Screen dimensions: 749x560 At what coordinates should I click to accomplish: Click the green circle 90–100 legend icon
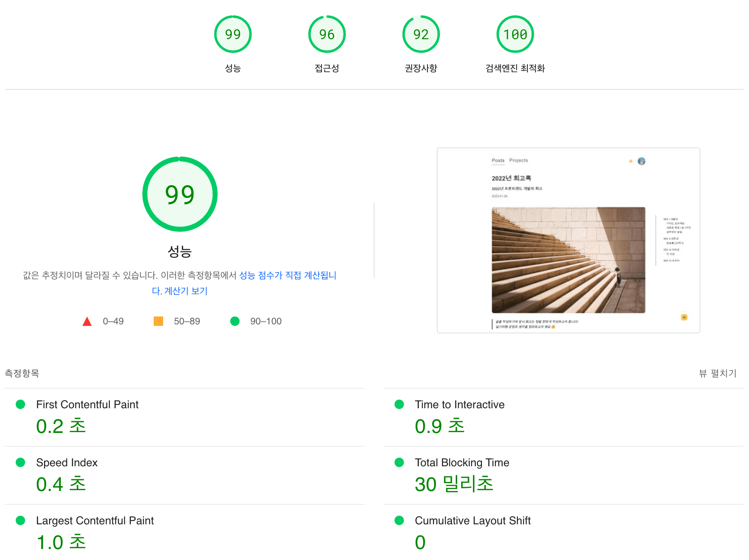235,321
